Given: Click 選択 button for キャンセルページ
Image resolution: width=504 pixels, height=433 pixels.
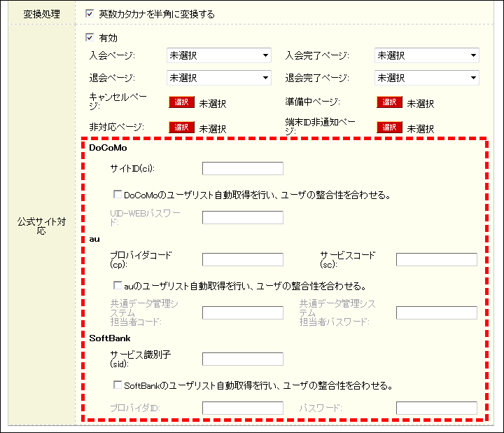Looking at the screenshot, I should point(181,102).
